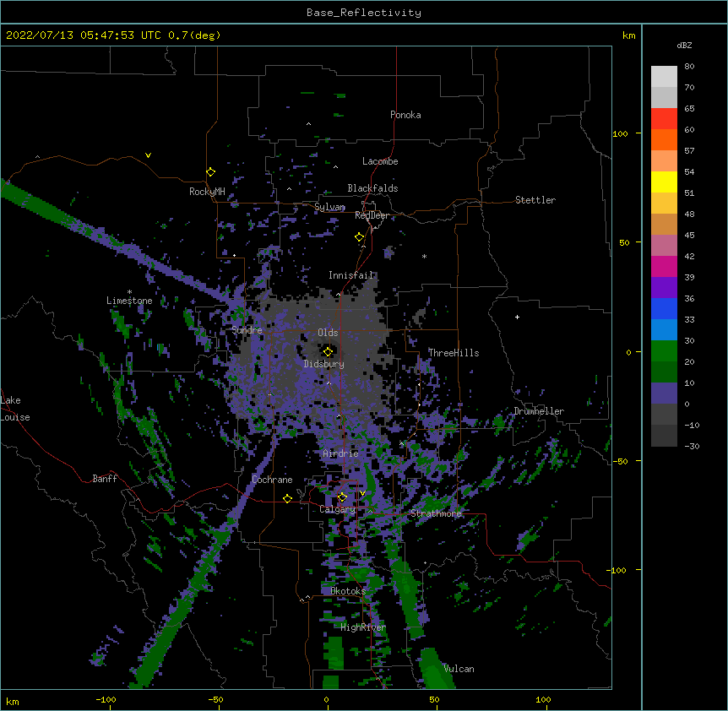
Task: Click the bright green 30 dBZ swatch
Action: coord(664,351)
